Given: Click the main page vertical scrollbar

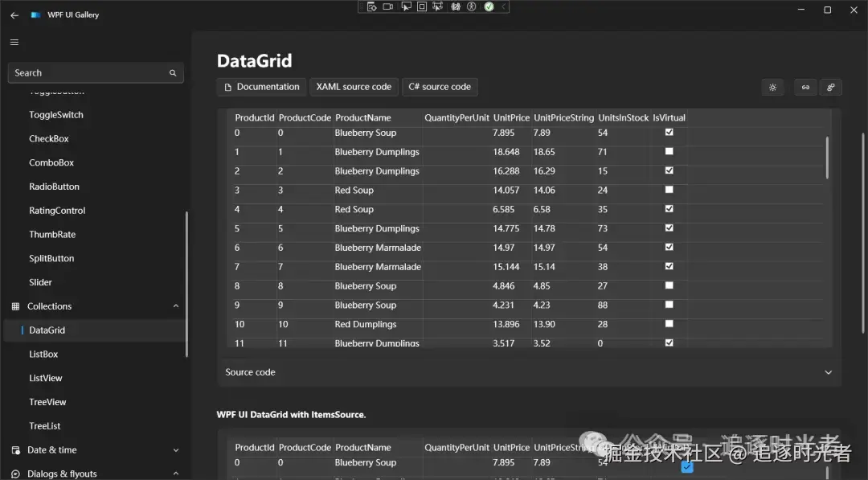Looking at the screenshot, I should pos(863,232).
